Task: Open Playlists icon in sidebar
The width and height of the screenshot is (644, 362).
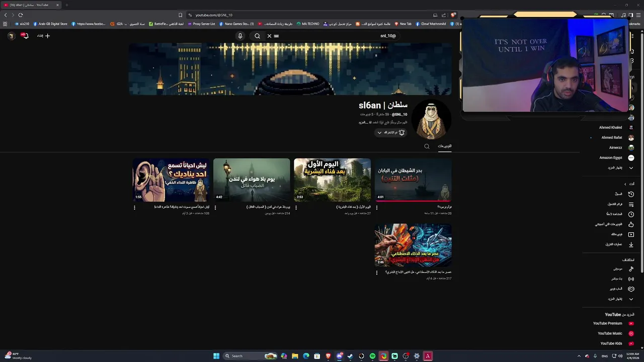Action: [631, 204]
